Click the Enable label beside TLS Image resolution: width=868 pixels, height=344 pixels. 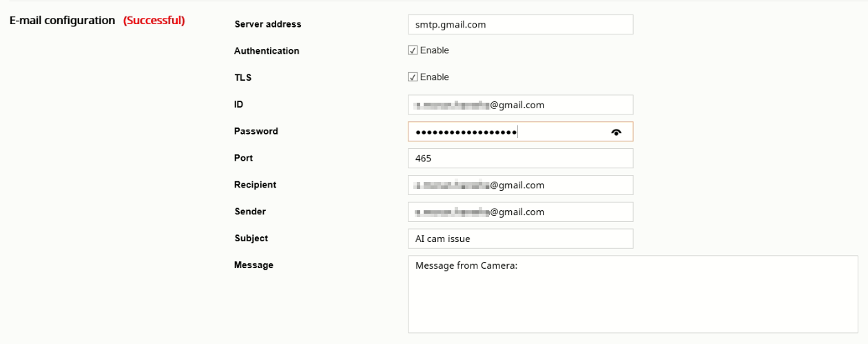coord(434,77)
